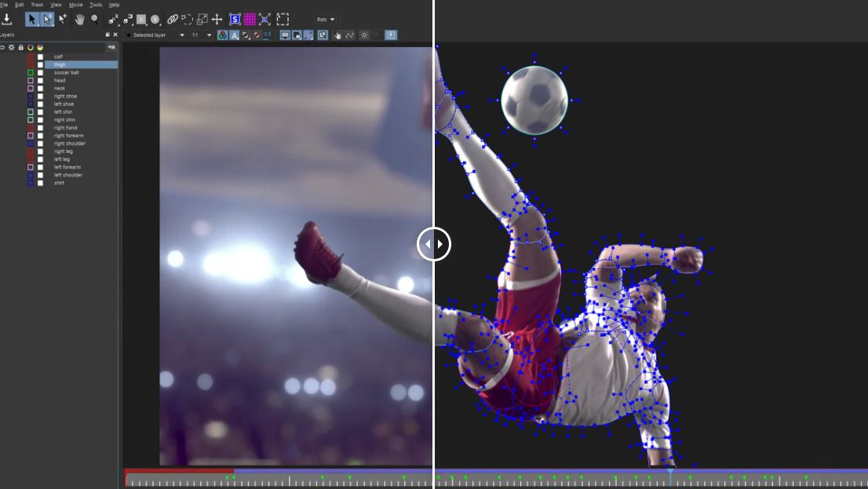868x489 pixels.
Task: Toggle the white box in left shin row
Action: click(x=40, y=112)
